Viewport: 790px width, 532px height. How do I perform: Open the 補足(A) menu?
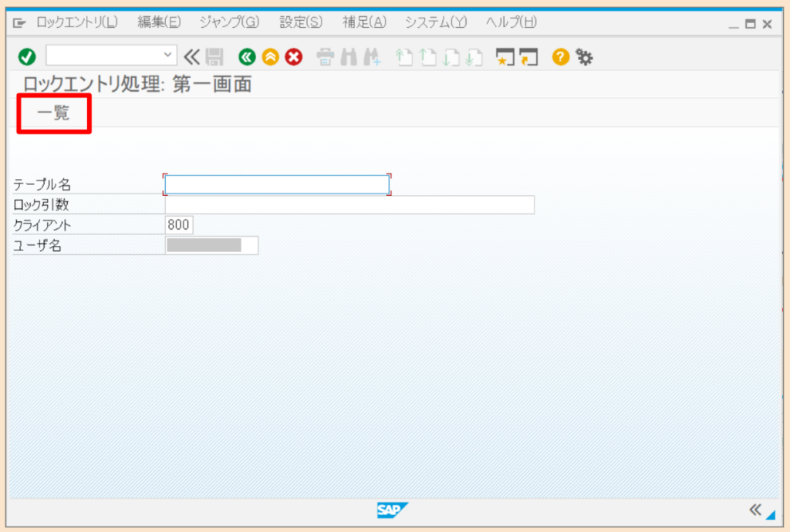(x=364, y=22)
